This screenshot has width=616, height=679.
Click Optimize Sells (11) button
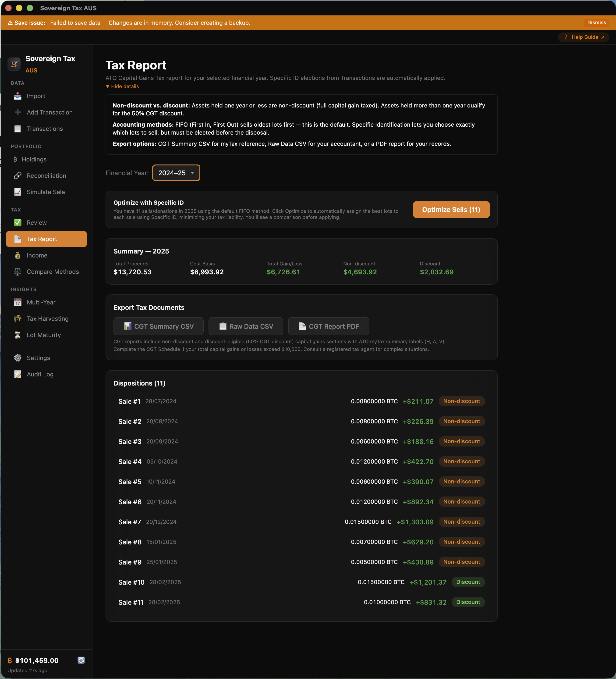[x=451, y=210]
